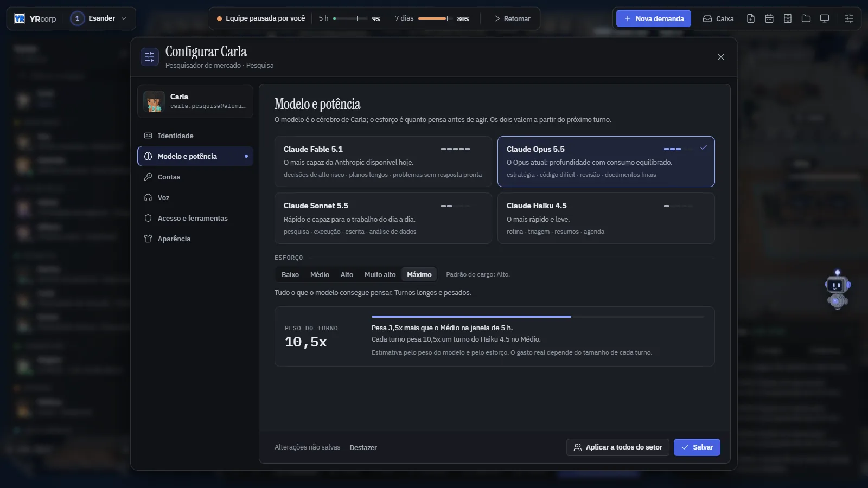The width and height of the screenshot is (868, 488).
Task: Open the Identidade section
Action: pyautogui.click(x=195, y=136)
